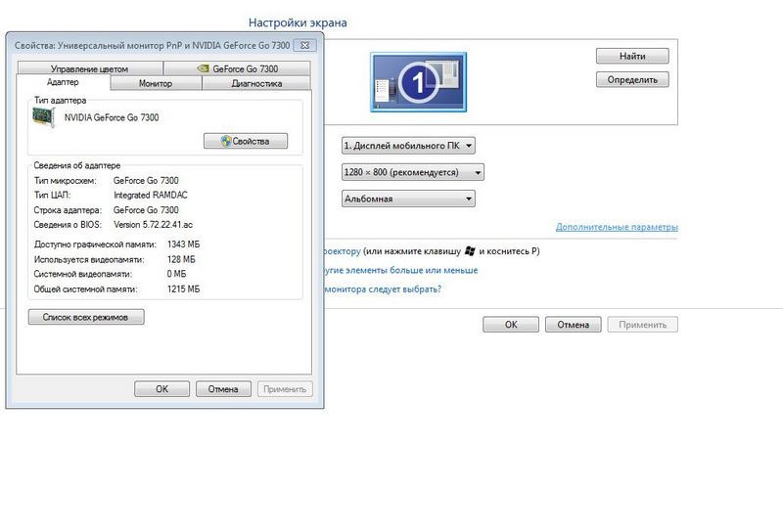The image size is (783, 532).
Task: Click the 0 МБ system video memory value
Action: point(177,274)
